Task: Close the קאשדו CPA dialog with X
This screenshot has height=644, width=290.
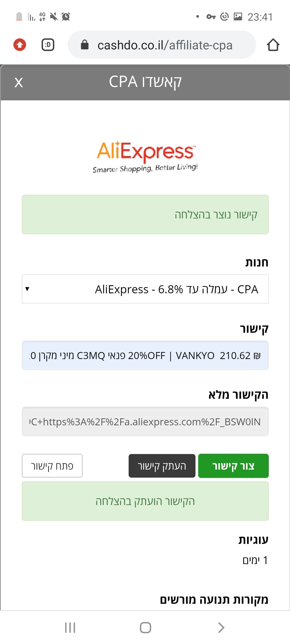Action: [x=19, y=82]
